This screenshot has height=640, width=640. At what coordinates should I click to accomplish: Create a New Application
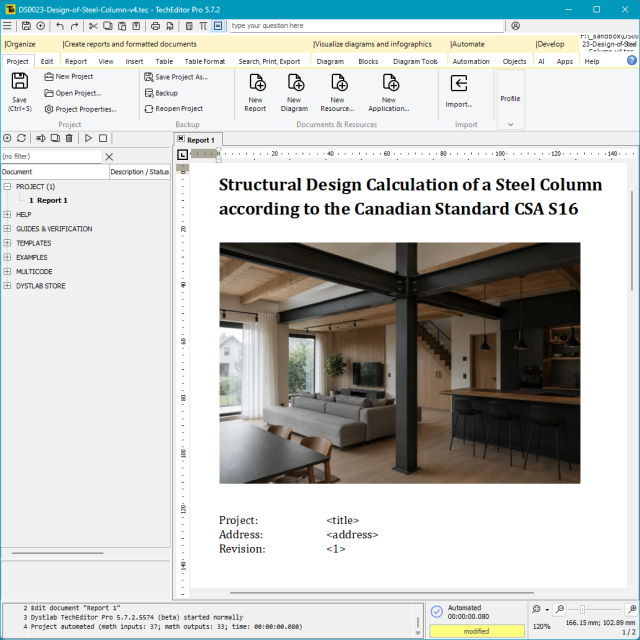[389, 93]
